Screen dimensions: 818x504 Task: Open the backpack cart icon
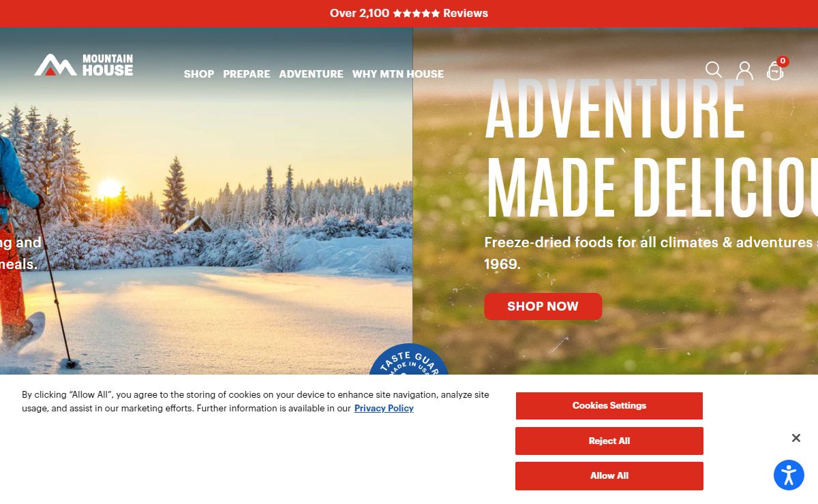[x=775, y=71]
